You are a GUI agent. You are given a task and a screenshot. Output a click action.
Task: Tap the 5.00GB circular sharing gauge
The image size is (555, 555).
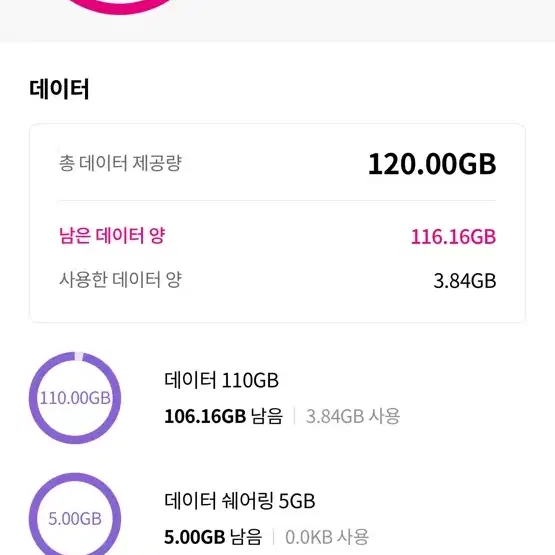[75, 518]
